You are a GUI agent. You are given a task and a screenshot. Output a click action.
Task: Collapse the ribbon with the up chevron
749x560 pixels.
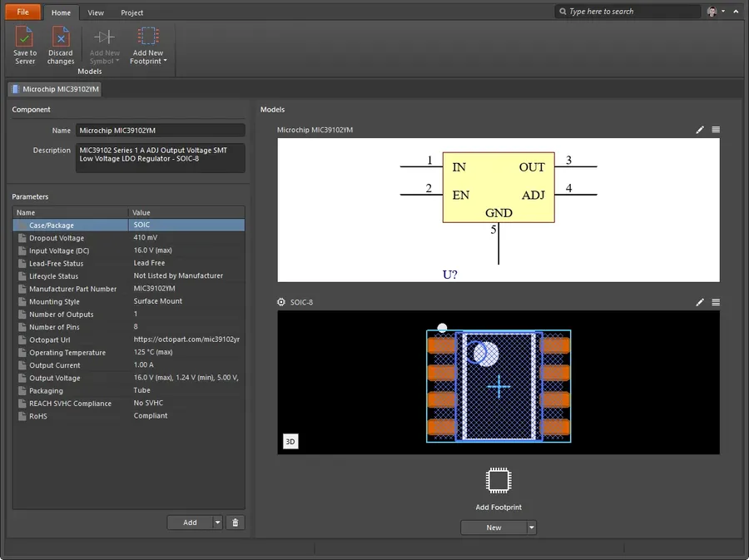(x=737, y=12)
